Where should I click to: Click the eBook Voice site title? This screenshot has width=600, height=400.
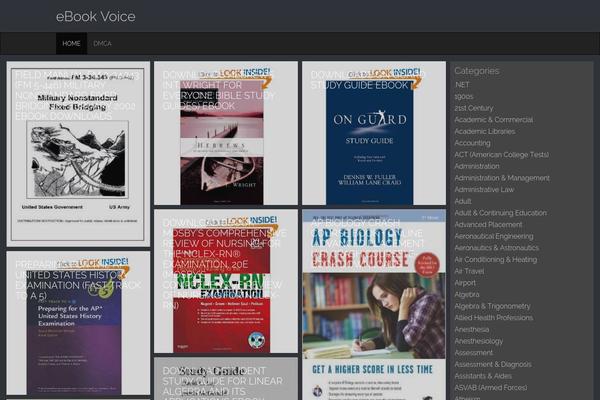[x=96, y=16]
